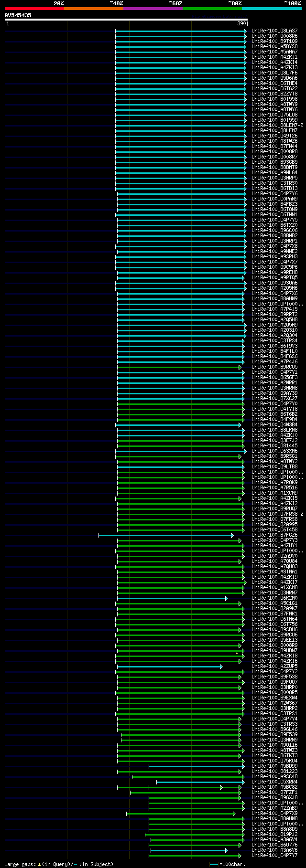306x868 pixels.
Task: Select the UniRef100_Q4W3B4 label
Action: [274, 425]
